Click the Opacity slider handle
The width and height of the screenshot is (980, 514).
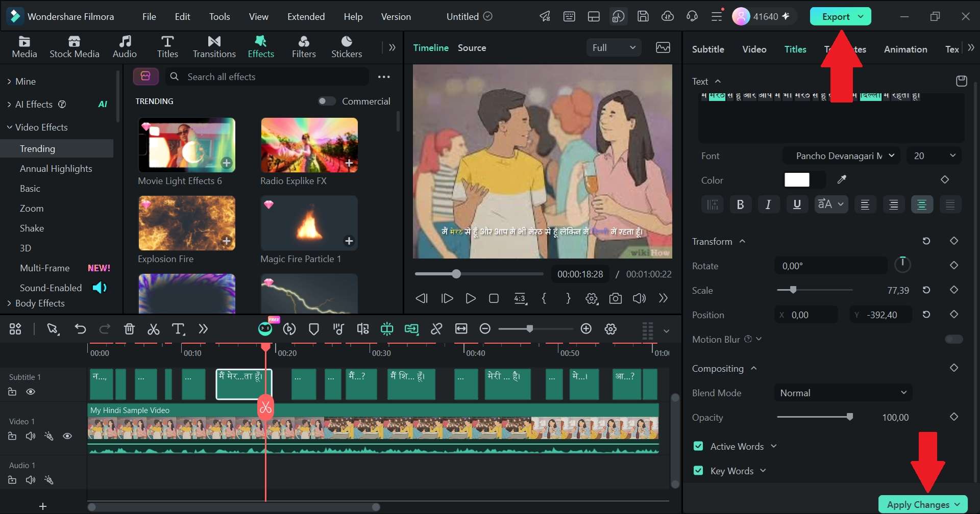click(850, 417)
